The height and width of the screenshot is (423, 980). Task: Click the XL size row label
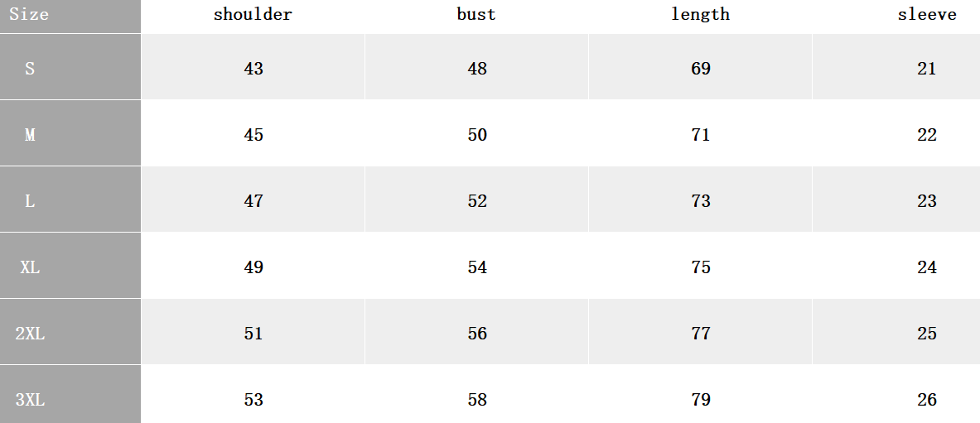(29, 267)
